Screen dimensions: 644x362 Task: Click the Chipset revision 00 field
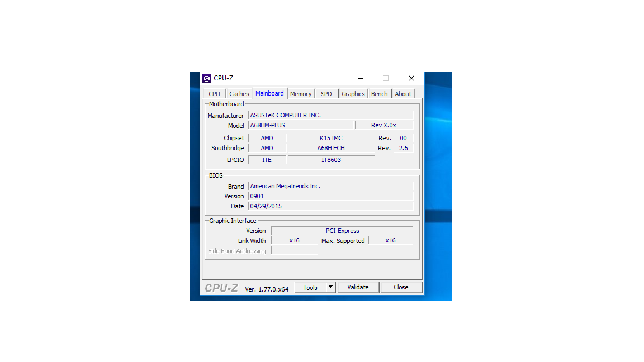(403, 138)
